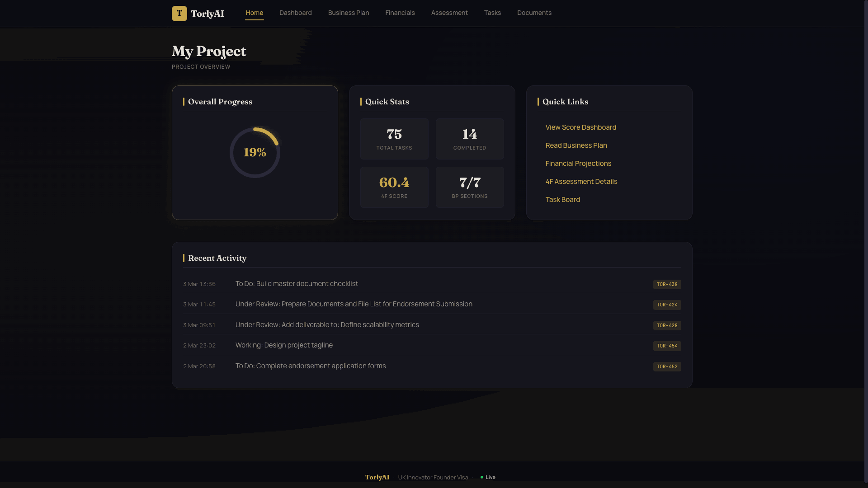Open View Score Dashboard link
868x488 pixels.
click(x=580, y=127)
